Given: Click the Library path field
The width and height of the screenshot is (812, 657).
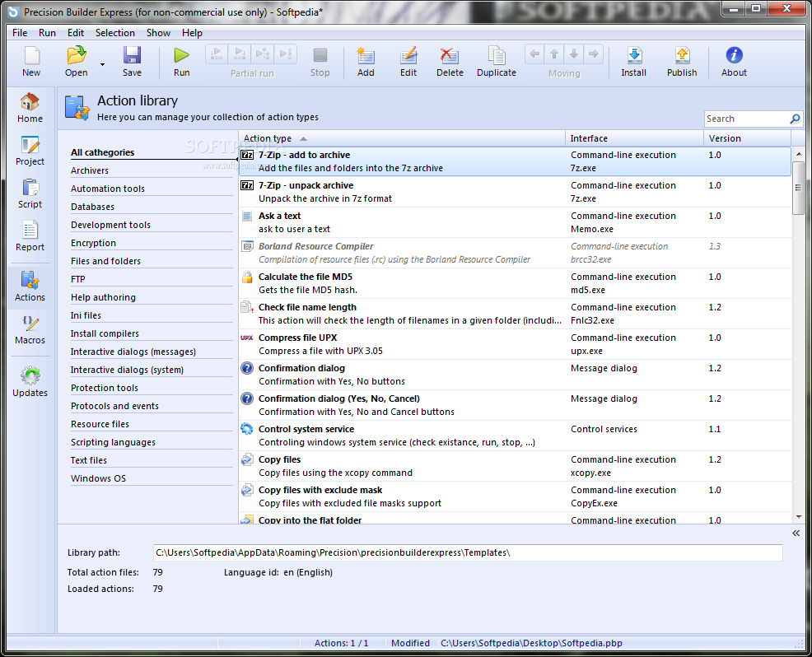Looking at the screenshot, I should pos(468,552).
